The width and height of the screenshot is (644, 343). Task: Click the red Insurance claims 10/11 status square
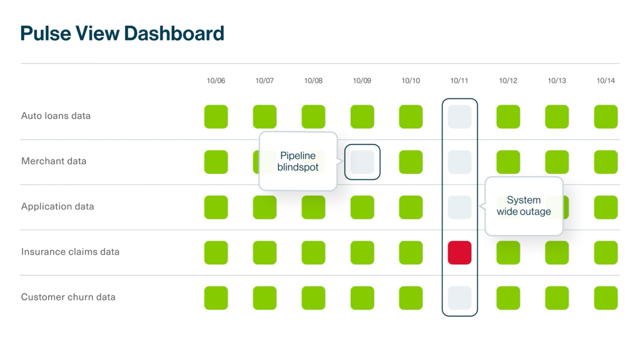(459, 253)
